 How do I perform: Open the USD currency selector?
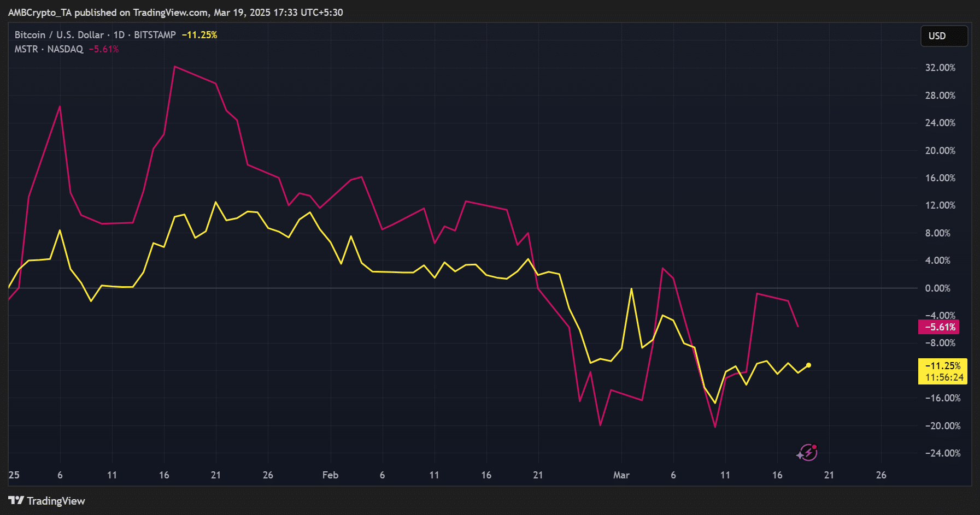(944, 36)
